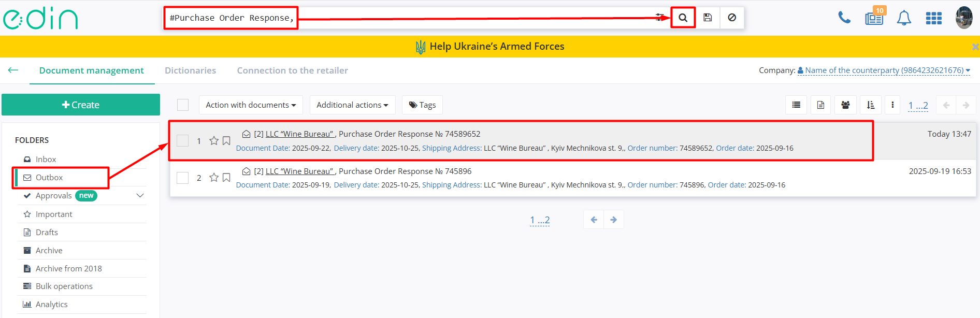
Task: Open Purchase Order Response № 745896
Action: pos(405,171)
